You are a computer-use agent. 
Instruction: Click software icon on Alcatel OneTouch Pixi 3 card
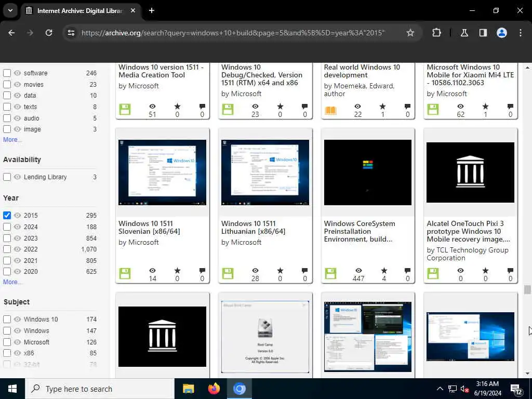[x=433, y=273]
